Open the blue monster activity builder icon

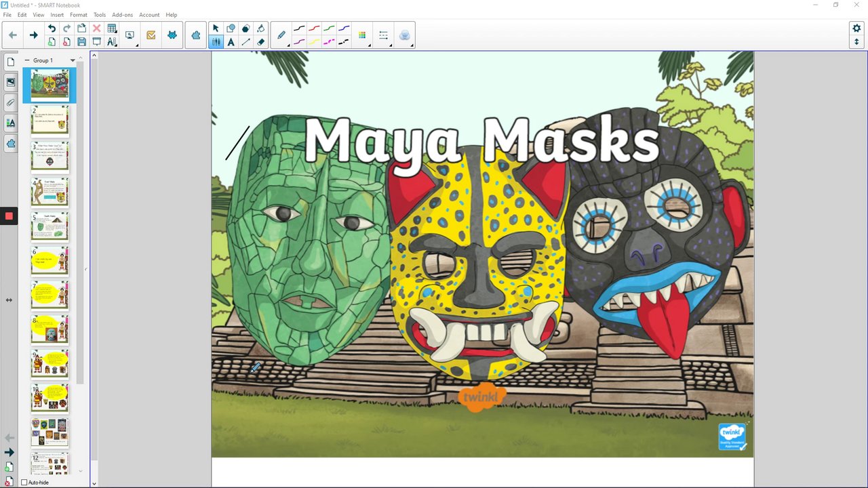[x=172, y=35]
